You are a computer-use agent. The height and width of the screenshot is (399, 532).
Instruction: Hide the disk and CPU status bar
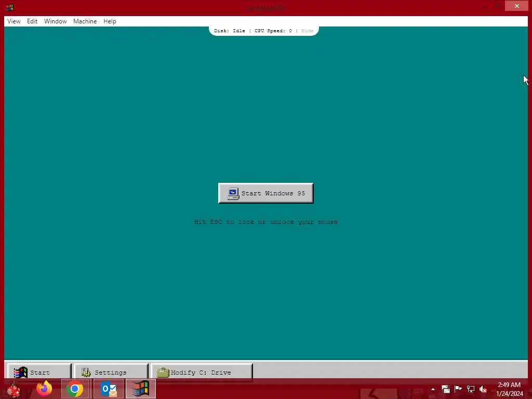tap(308, 31)
